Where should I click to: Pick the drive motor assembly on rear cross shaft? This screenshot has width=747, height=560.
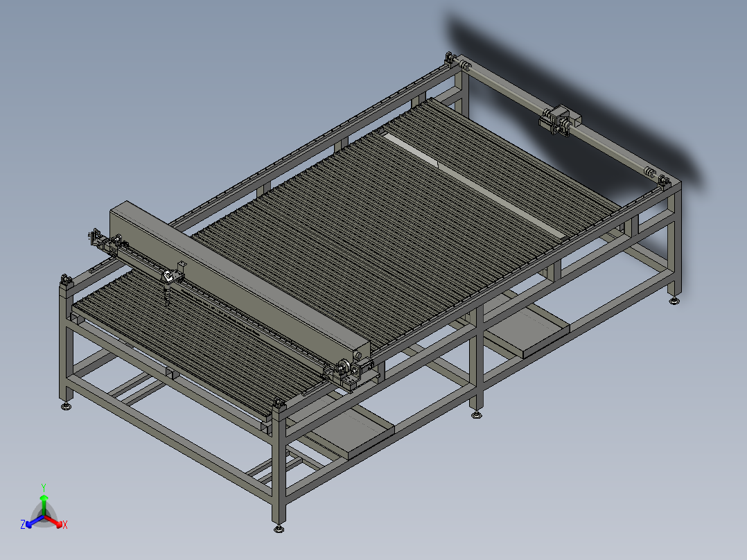(x=560, y=120)
